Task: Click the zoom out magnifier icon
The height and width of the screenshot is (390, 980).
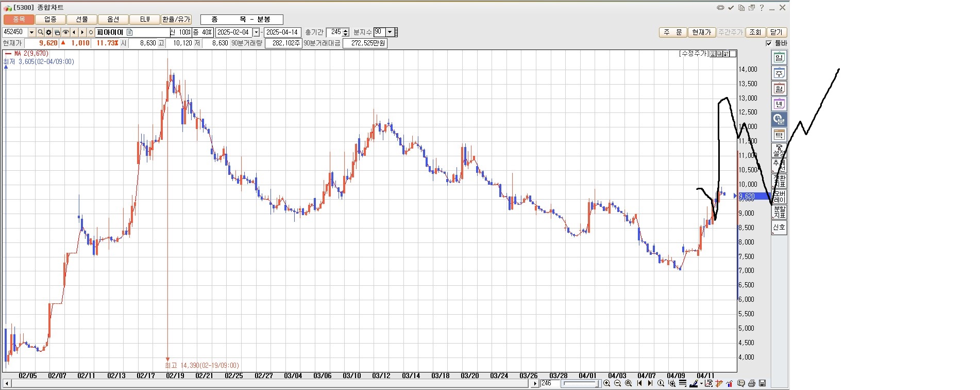Action: [x=618, y=383]
